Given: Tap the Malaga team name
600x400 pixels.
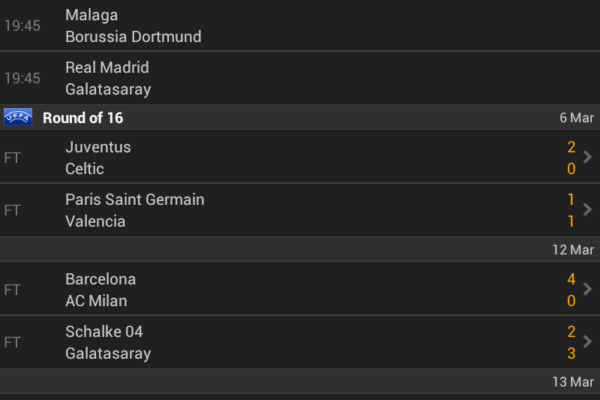Looking at the screenshot, I should pos(91,15).
